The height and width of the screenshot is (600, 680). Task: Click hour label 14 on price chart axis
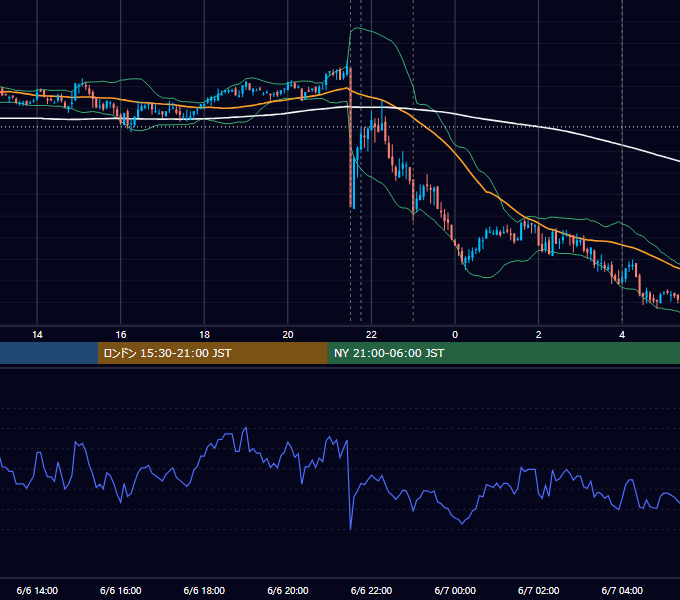pyautogui.click(x=37, y=335)
